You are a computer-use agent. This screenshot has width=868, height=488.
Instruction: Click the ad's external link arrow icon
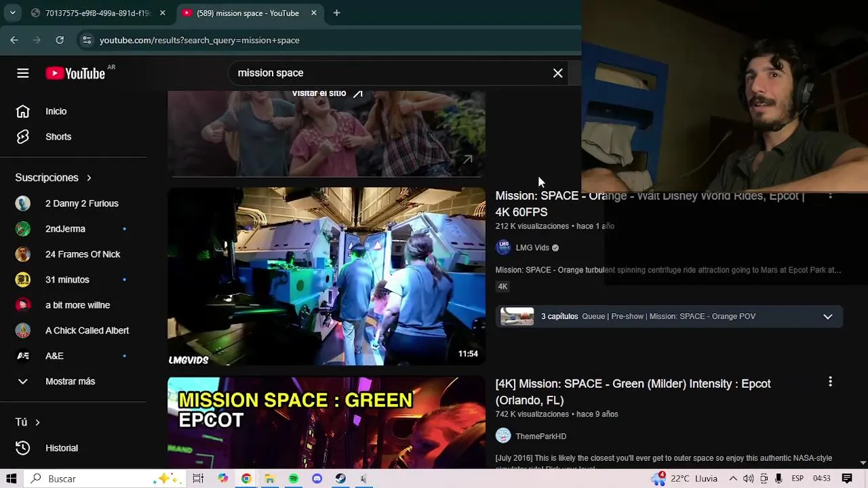pyautogui.click(x=468, y=160)
